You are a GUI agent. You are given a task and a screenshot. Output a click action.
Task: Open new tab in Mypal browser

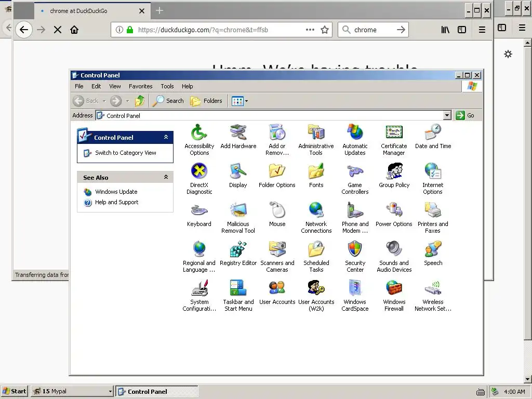(x=159, y=10)
